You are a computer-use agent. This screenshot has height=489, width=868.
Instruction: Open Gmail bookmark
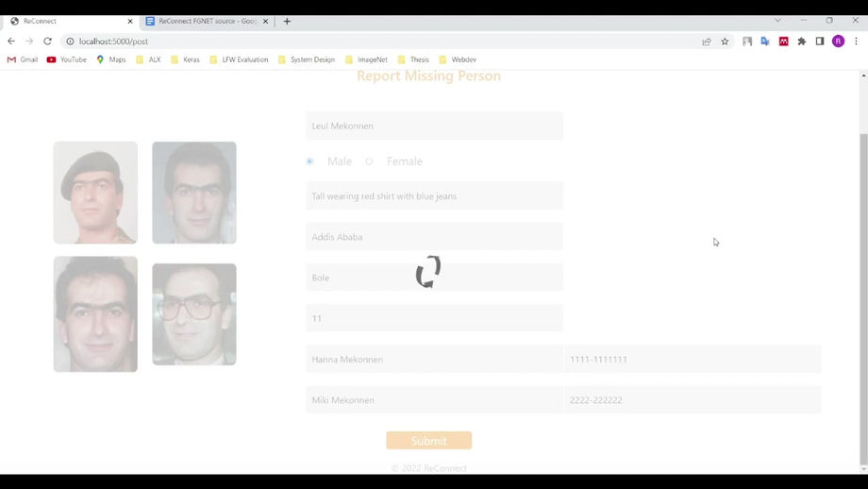(22, 59)
